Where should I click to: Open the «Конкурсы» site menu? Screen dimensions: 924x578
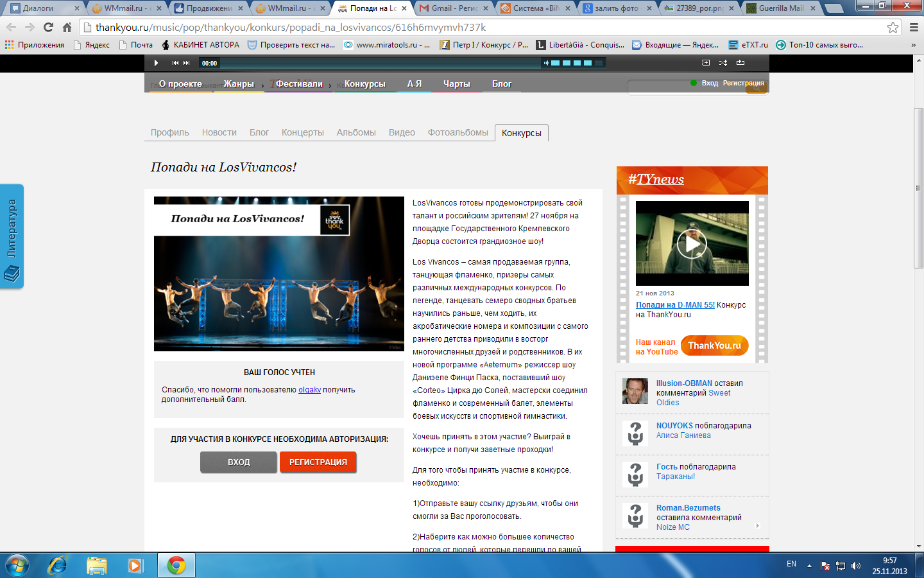click(364, 84)
